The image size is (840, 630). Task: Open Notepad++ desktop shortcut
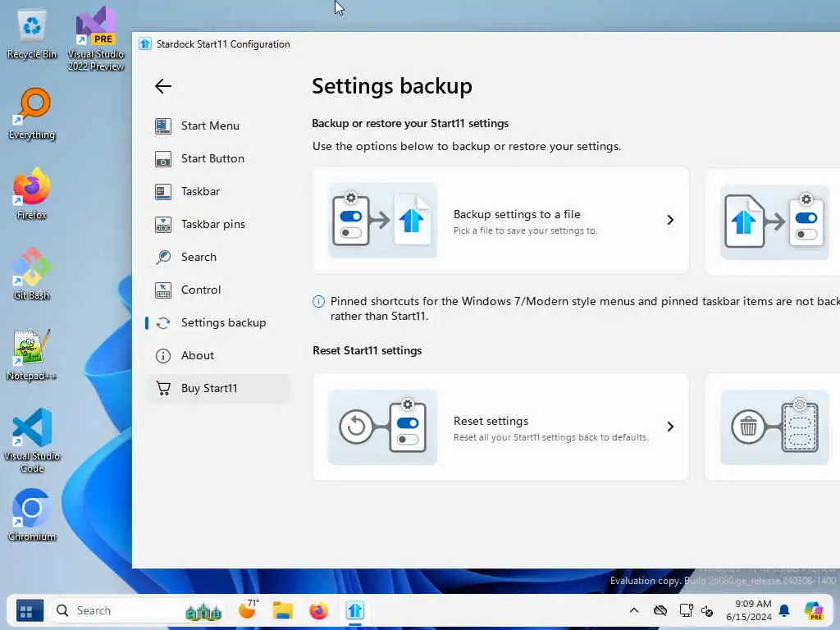click(32, 355)
